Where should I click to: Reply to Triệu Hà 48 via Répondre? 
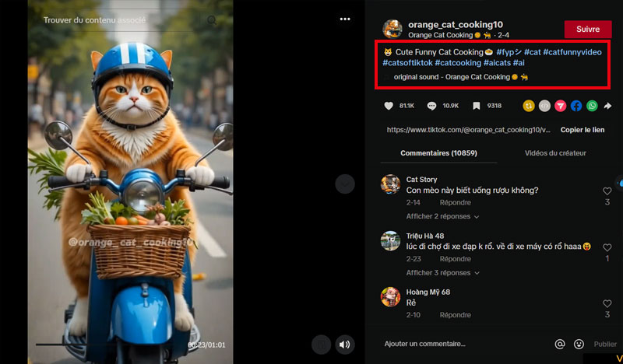[456, 259]
